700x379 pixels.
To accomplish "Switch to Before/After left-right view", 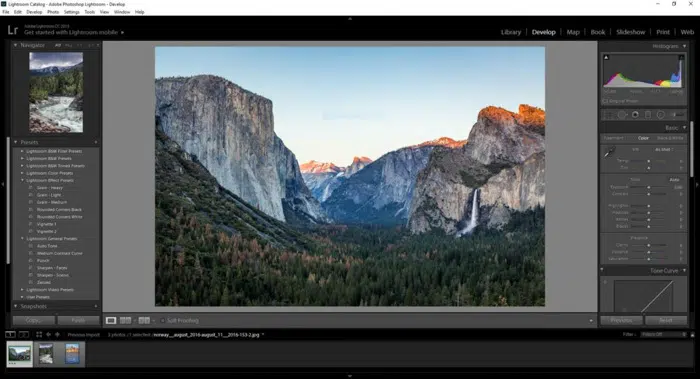I will click(125, 321).
